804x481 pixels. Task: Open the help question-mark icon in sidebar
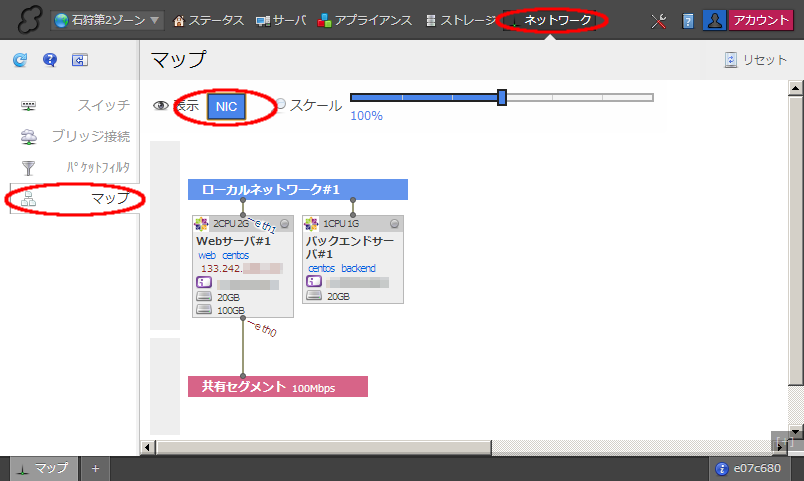49,61
